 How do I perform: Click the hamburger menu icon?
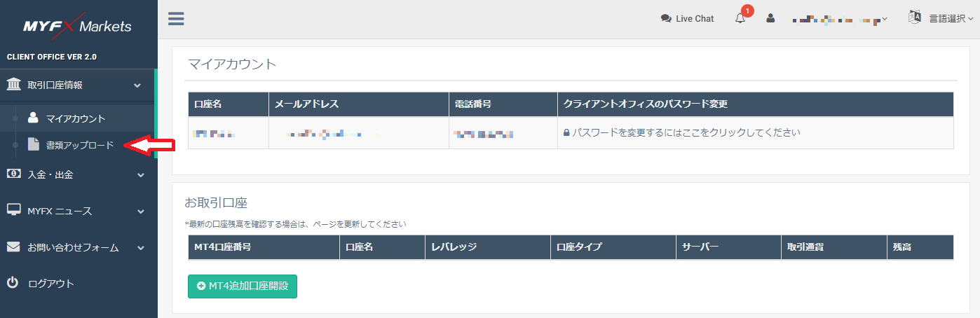(176, 19)
